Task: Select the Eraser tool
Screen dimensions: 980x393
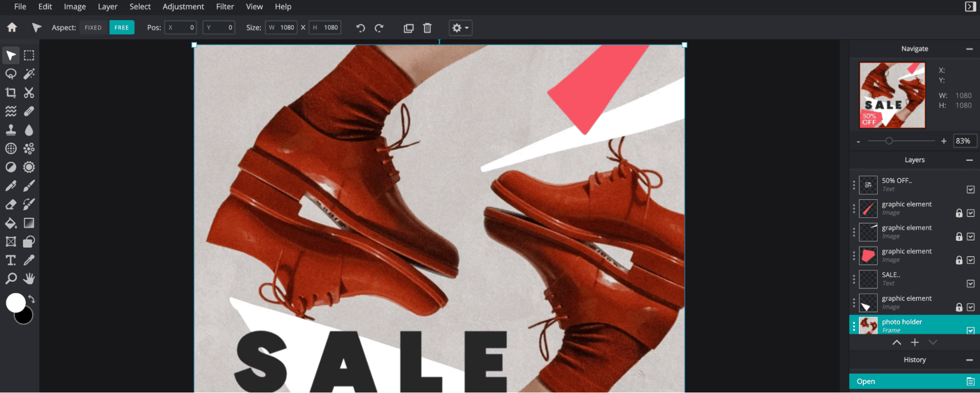Action: tap(11, 205)
